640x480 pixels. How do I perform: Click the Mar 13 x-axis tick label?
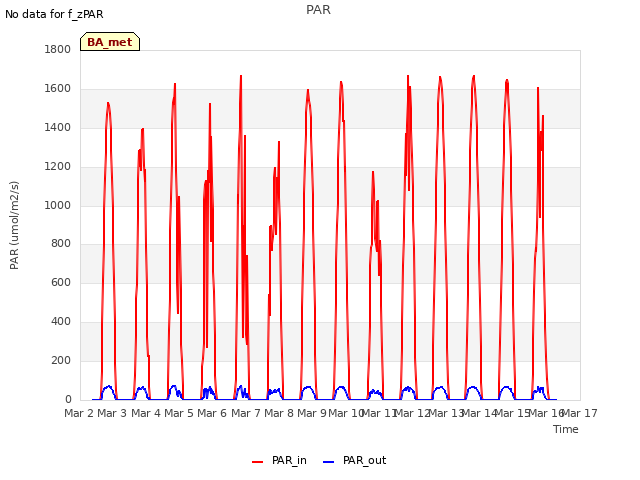pyautogui.click(x=445, y=413)
